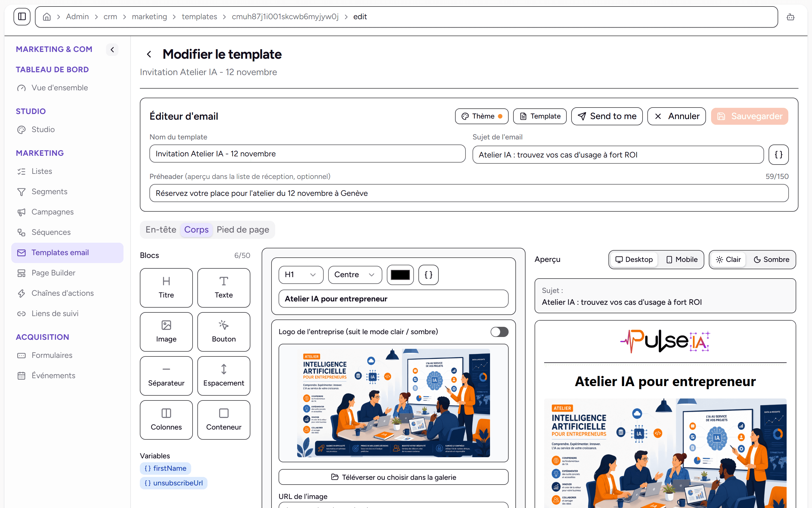Open the H1 heading level dropdown

click(301, 275)
